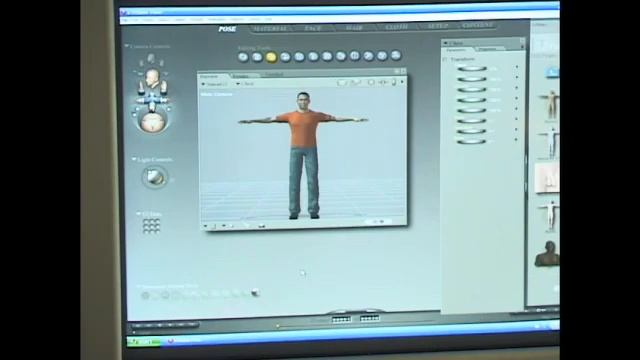Viewport: 640px width, 360px height.
Task: Click the hand camera icon left of head
Action: coord(141,87)
